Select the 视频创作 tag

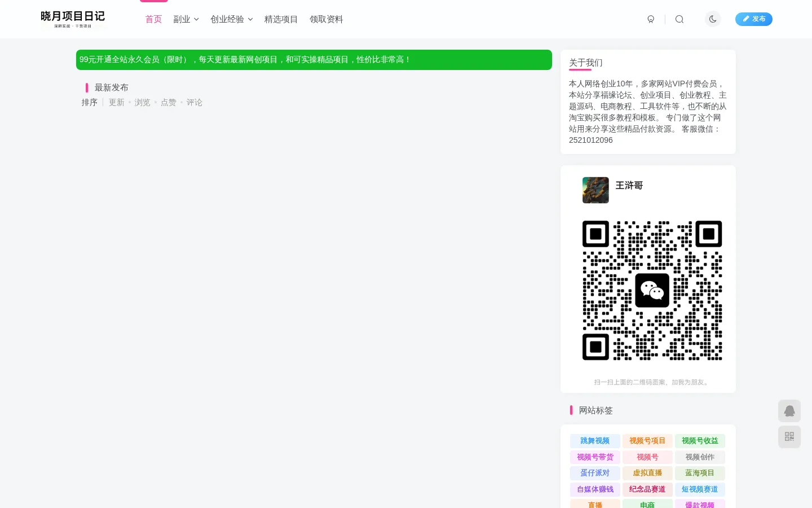pyautogui.click(x=700, y=457)
